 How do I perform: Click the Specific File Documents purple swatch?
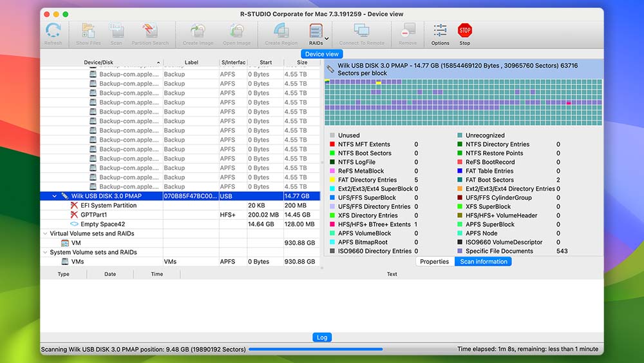(460, 251)
